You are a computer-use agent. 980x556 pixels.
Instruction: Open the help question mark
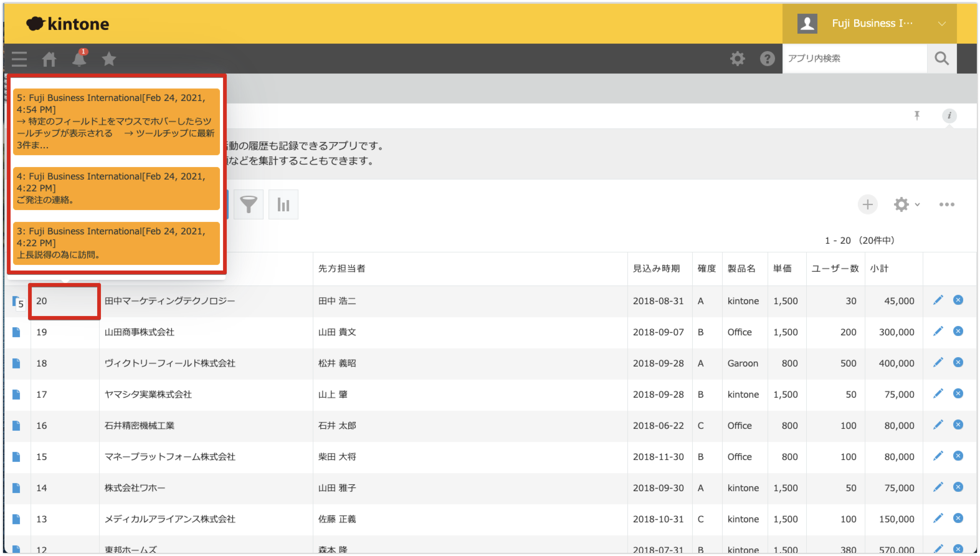click(768, 59)
